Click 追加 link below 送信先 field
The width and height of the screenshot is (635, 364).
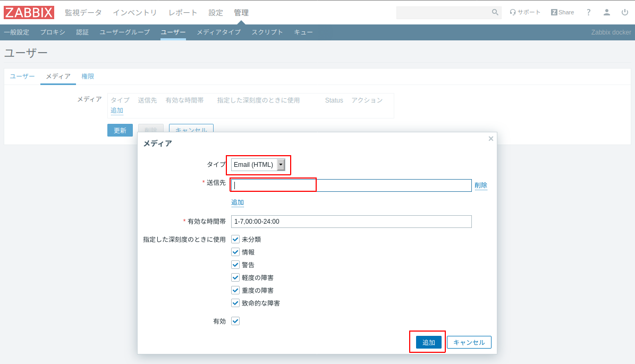(x=238, y=202)
